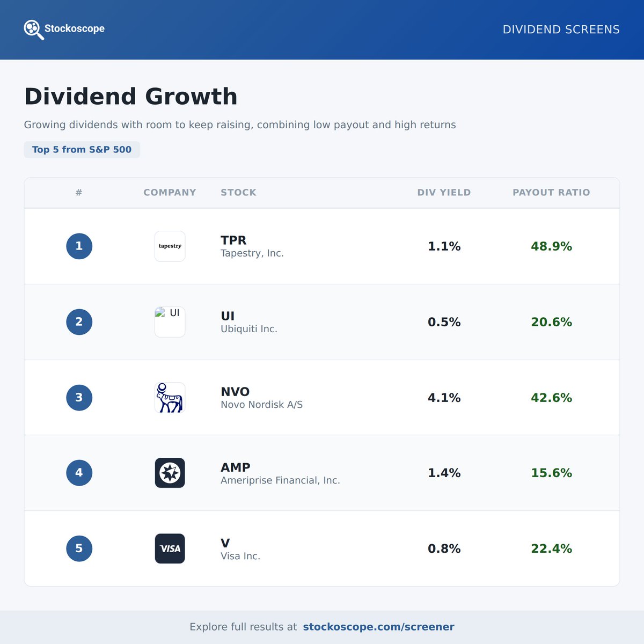Sort by the STOCK column header

coord(238,193)
